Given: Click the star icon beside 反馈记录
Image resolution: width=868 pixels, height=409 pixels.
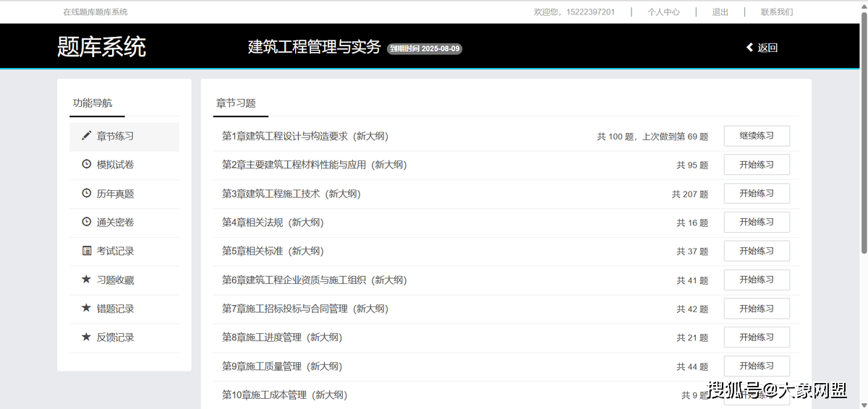Looking at the screenshot, I should [x=86, y=337].
